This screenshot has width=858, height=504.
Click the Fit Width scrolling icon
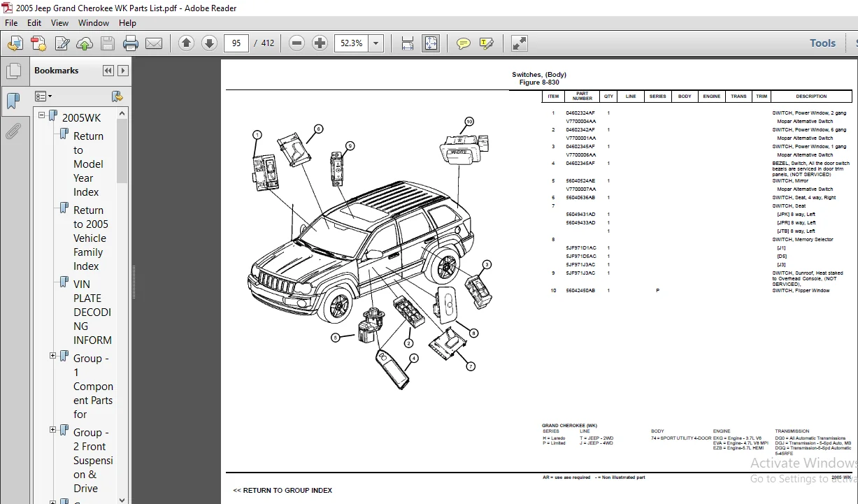point(408,43)
